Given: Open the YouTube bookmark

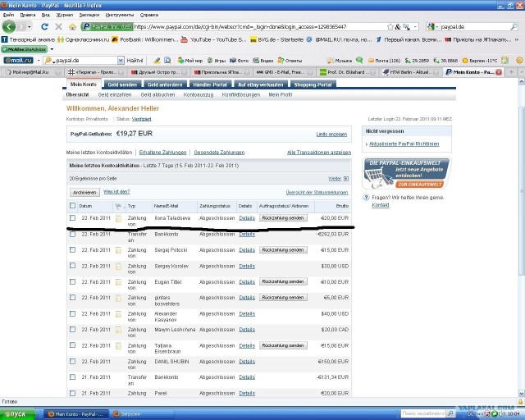Looking at the screenshot, I should point(213,39).
